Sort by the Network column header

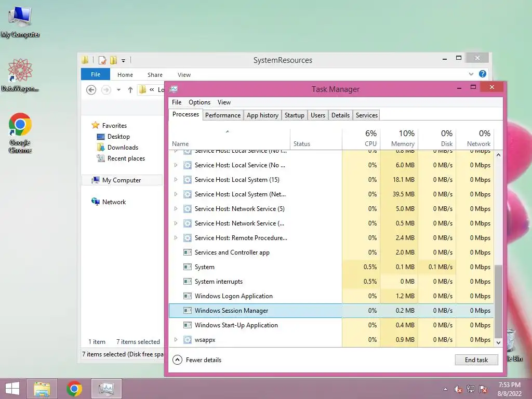pos(475,139)
